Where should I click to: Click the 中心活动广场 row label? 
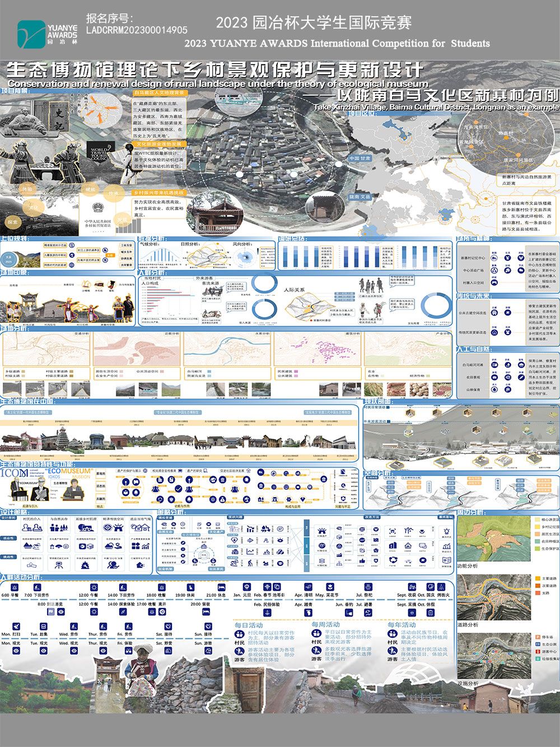tap(474, 271)
